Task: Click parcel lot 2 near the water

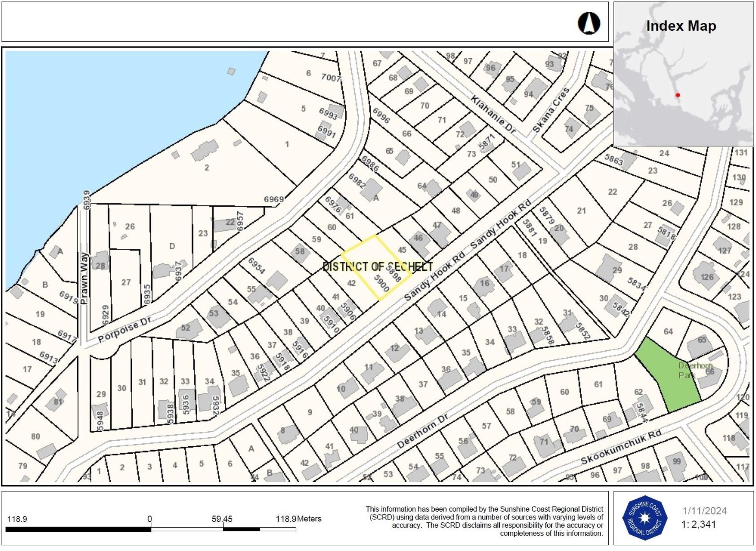Action: [207, 168]
